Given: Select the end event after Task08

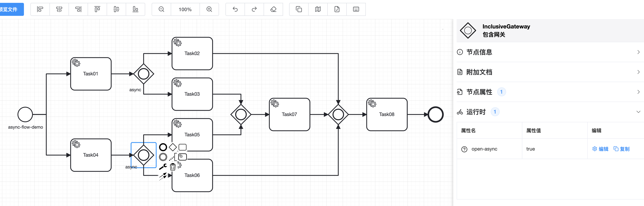Looking at the screenshot, I should click(436, 115).
